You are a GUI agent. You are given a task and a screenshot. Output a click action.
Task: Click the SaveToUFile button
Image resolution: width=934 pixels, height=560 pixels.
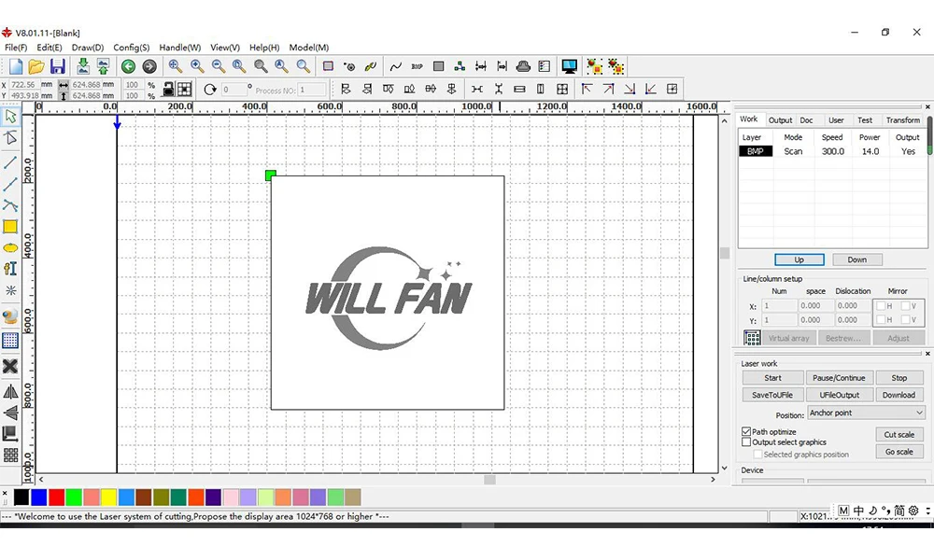click(772, 395)
